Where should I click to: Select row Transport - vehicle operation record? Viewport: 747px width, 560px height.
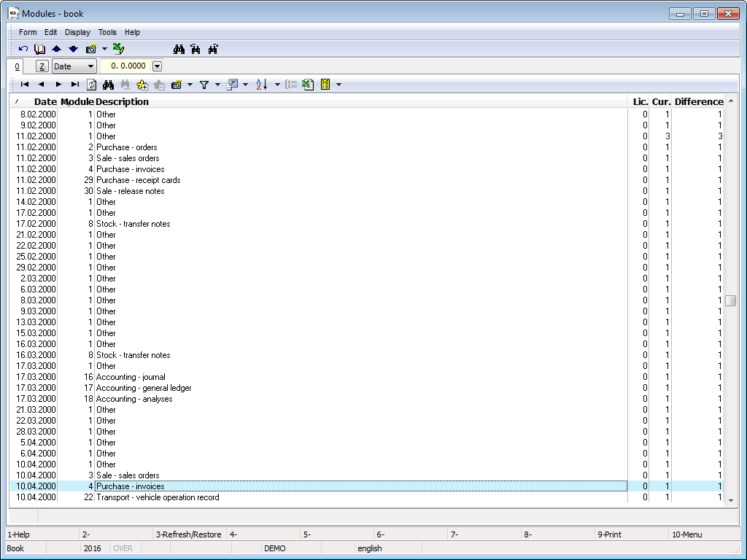[366, 497]
